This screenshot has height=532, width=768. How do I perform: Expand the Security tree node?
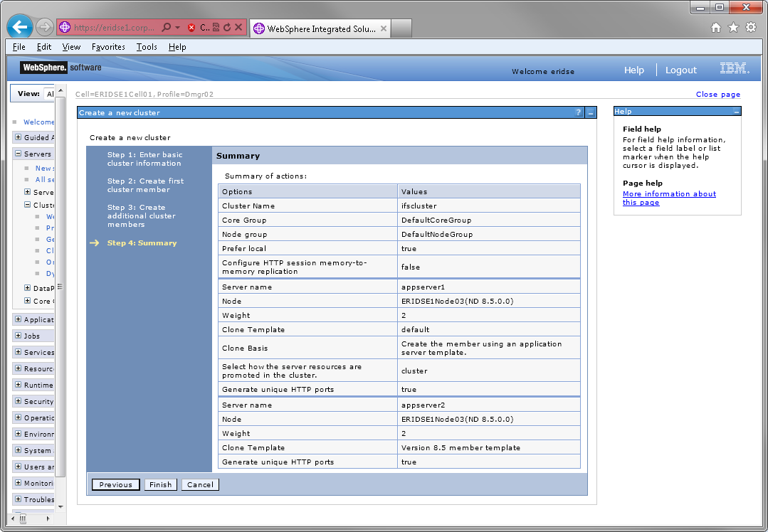[18, 401]
